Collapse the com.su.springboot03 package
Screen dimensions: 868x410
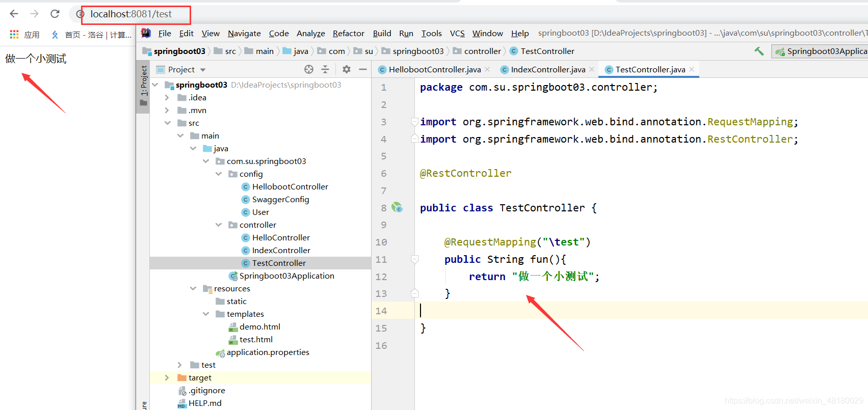(205, 161)
